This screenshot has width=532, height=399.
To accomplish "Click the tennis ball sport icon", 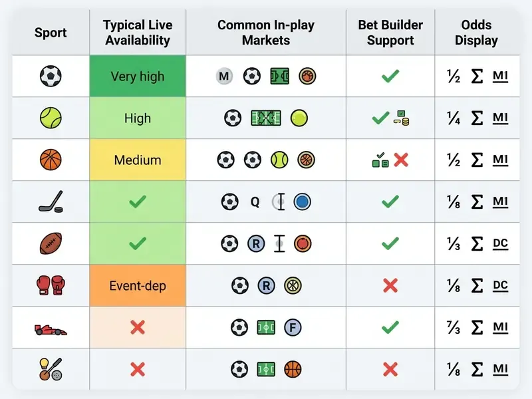I will [x=51, y=118].
